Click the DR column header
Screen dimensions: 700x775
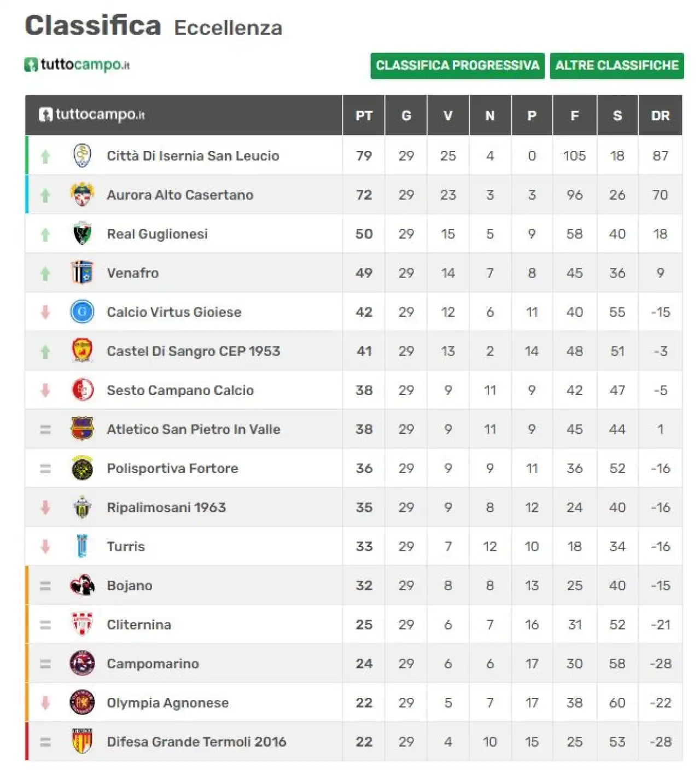(660, 115)
